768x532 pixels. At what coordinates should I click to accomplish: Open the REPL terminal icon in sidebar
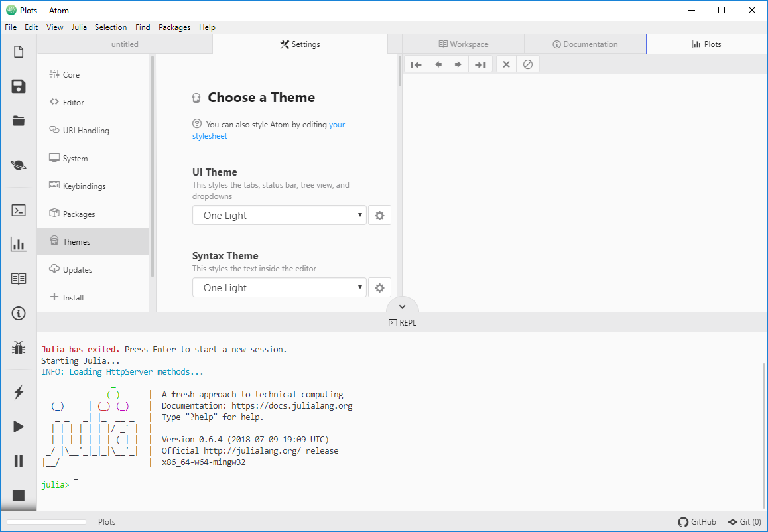tap(19, 210)
